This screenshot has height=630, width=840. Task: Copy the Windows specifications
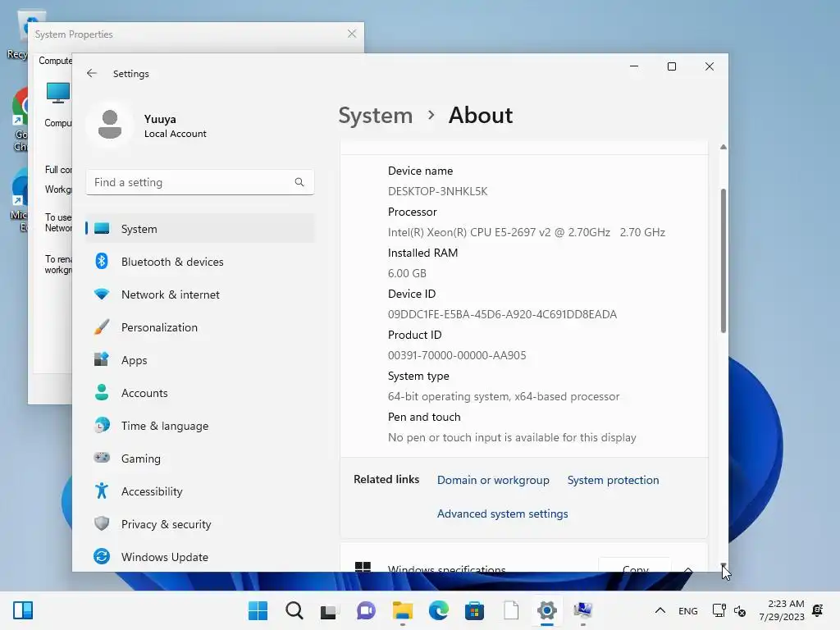click(635, 566)
